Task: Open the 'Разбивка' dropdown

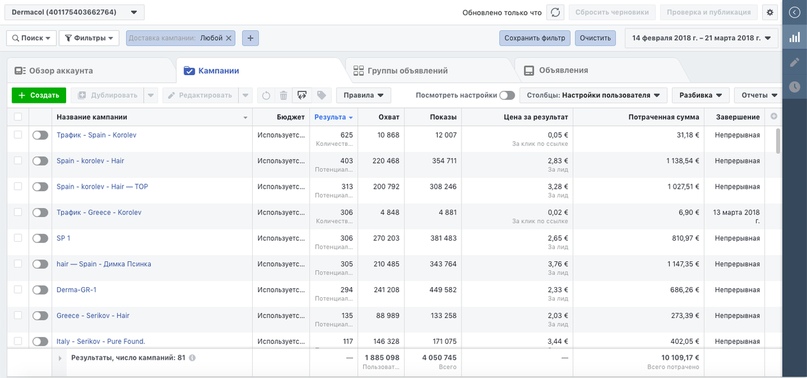Action: point(700,95)
